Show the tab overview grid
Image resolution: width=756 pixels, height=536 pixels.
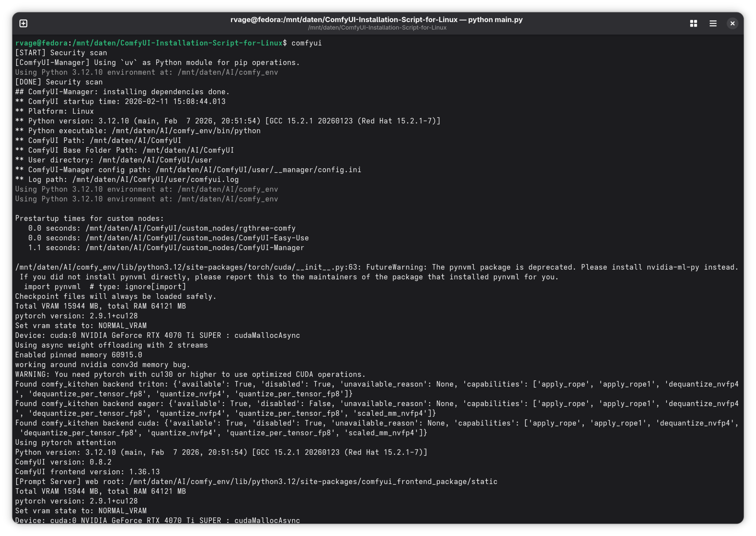pyautogui.click(x=693, y=23)
